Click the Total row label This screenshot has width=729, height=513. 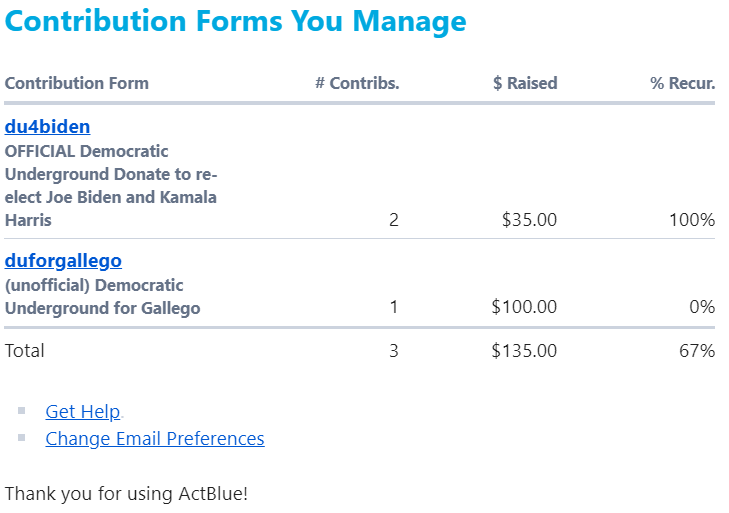pyautogui.click(x=25, y=350)
